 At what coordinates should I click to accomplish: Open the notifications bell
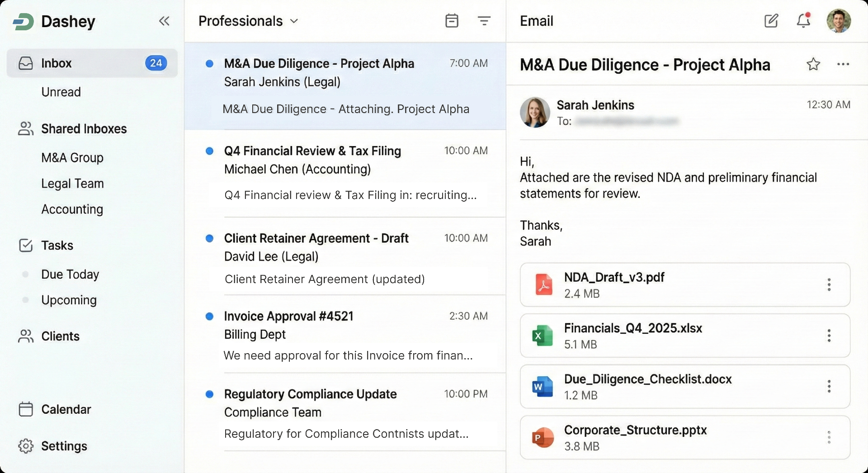click(803, 21)
